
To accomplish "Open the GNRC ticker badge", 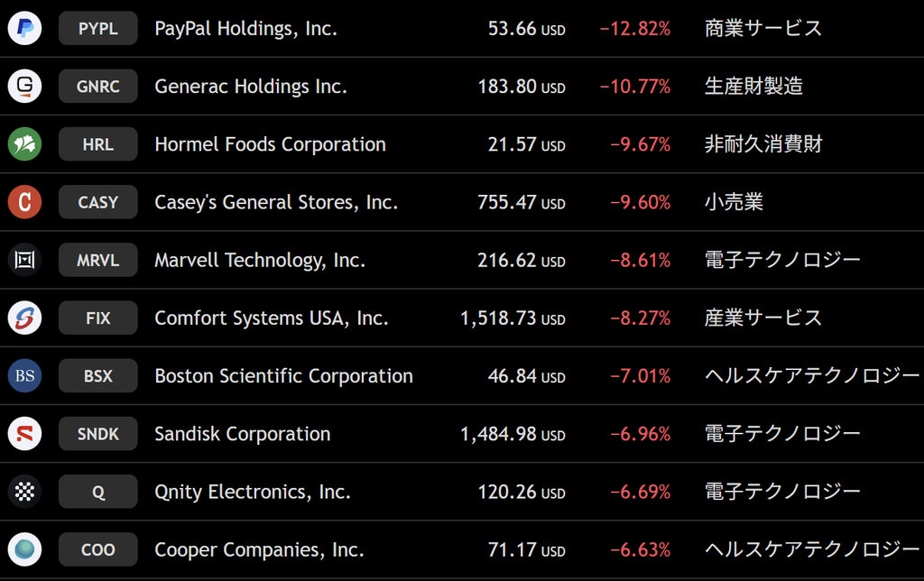I will pyautogui.click(x=97, y=86).
